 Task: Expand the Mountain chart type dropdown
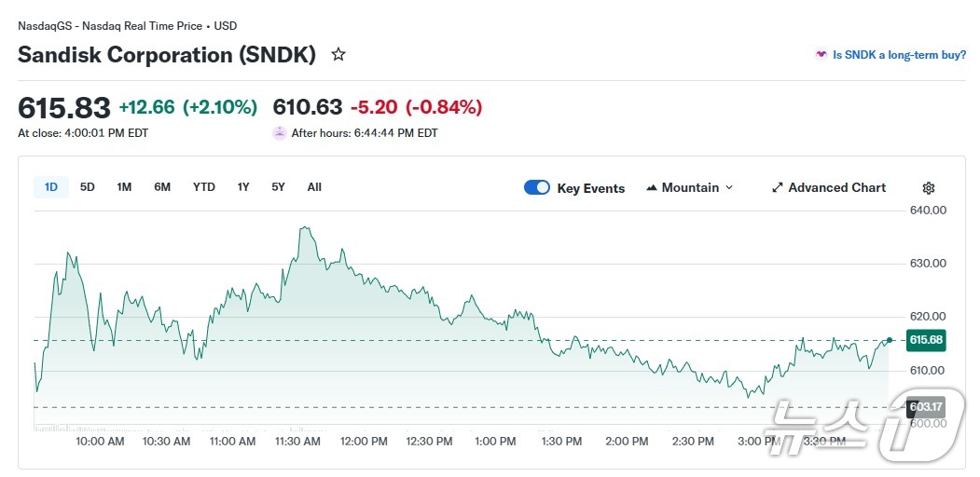pyautogui.click(x=729, y=188)
